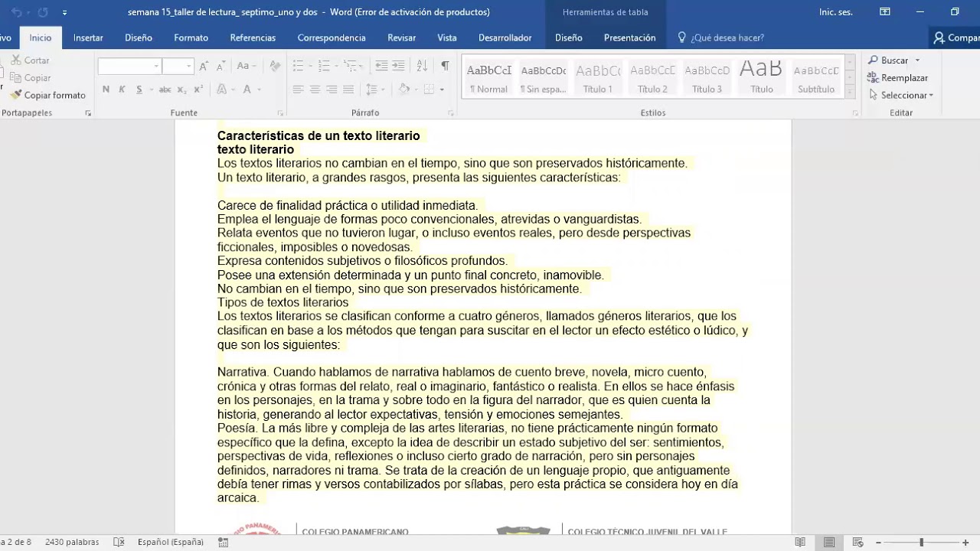
Task: Click the bullet list icon
Action: 299,67
